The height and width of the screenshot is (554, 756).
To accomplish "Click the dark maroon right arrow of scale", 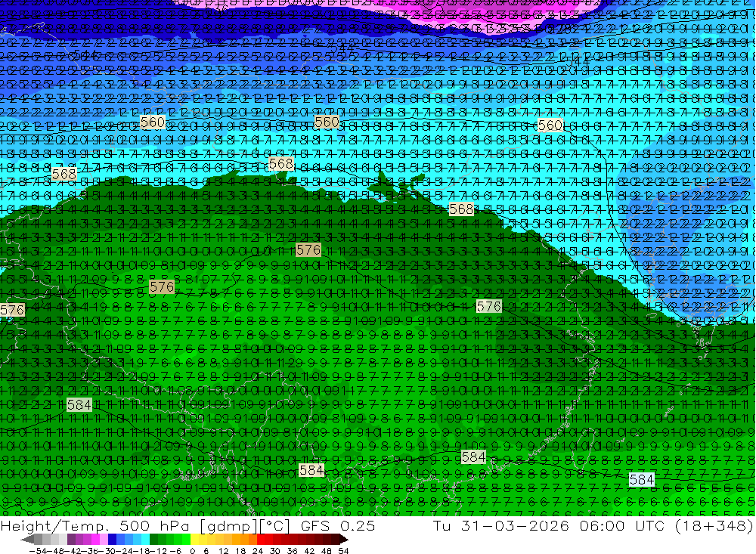I will pos(344,540).
